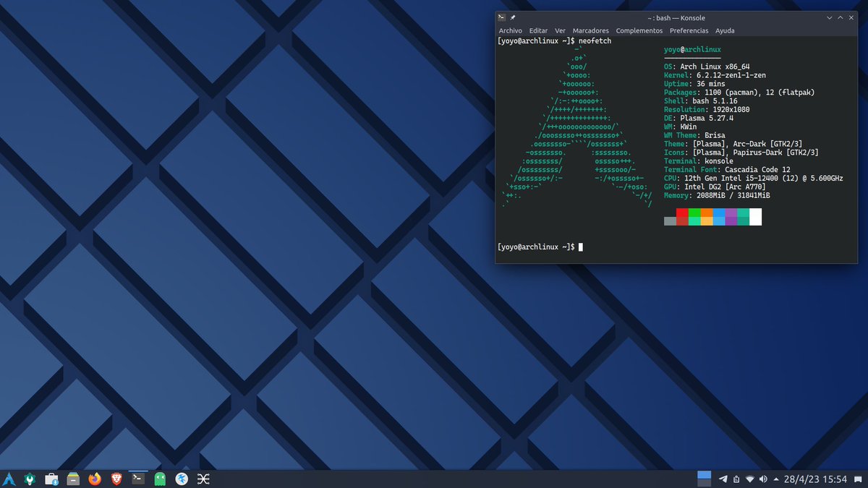Screen dimensions: 868x488
Task: Open Firefox from the taskbar
Action: click(95, 478)
